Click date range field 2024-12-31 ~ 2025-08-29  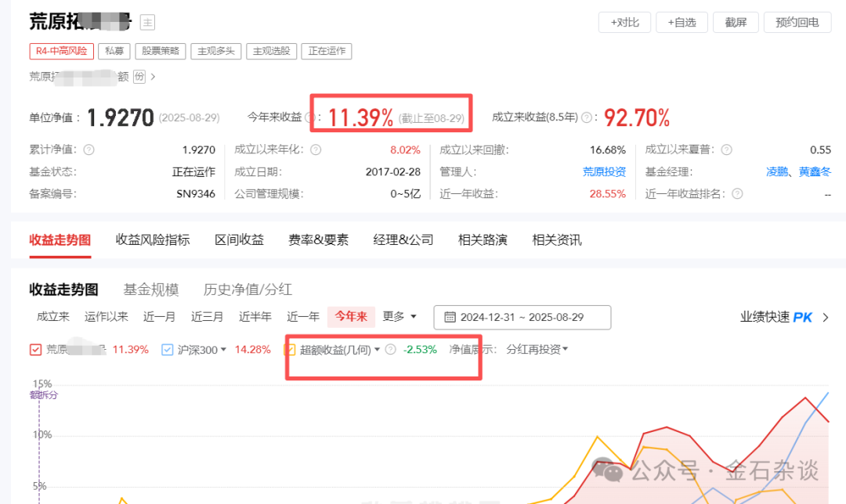[x=522, y=318]
